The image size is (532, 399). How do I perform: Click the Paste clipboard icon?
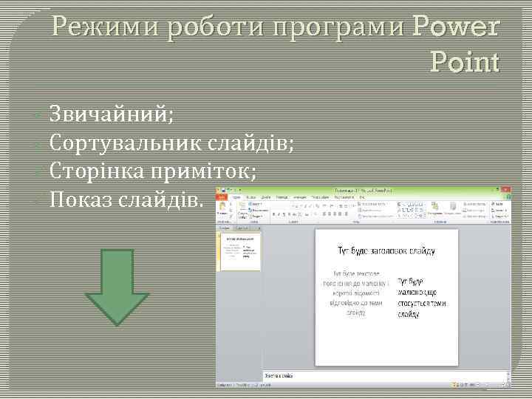point(222,206)
